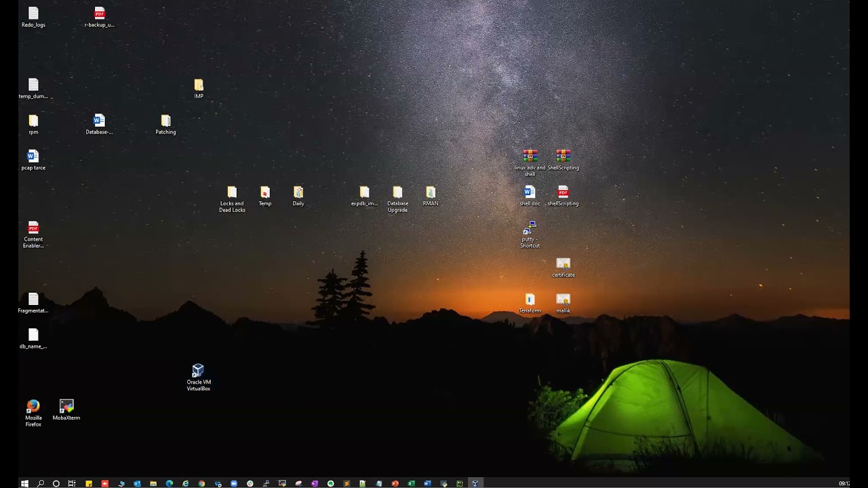This screenshot has height=488, width=868.
Task: Open OneNote from the taskbar
Action: tap(315, 483)
